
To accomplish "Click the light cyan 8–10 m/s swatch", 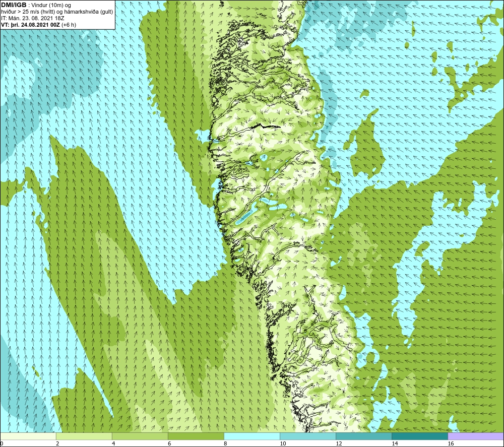I will [x=251, y=436].
